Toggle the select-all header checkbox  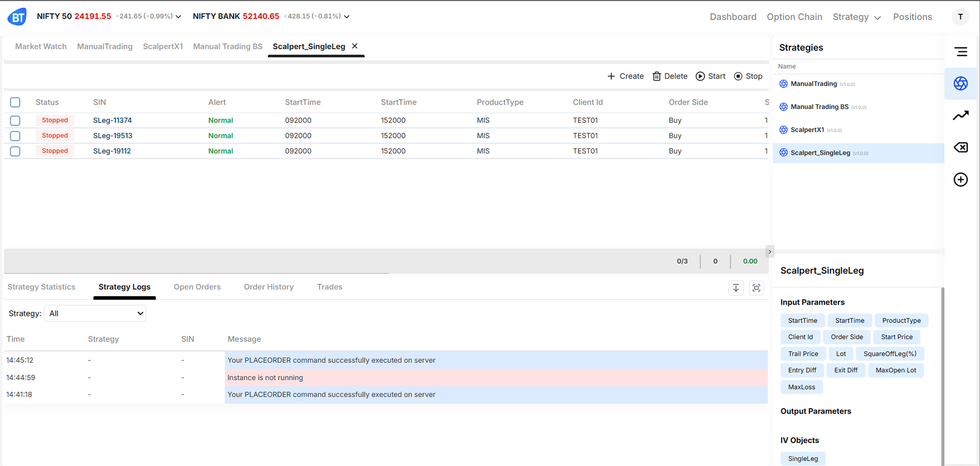(x=15, y=102)
